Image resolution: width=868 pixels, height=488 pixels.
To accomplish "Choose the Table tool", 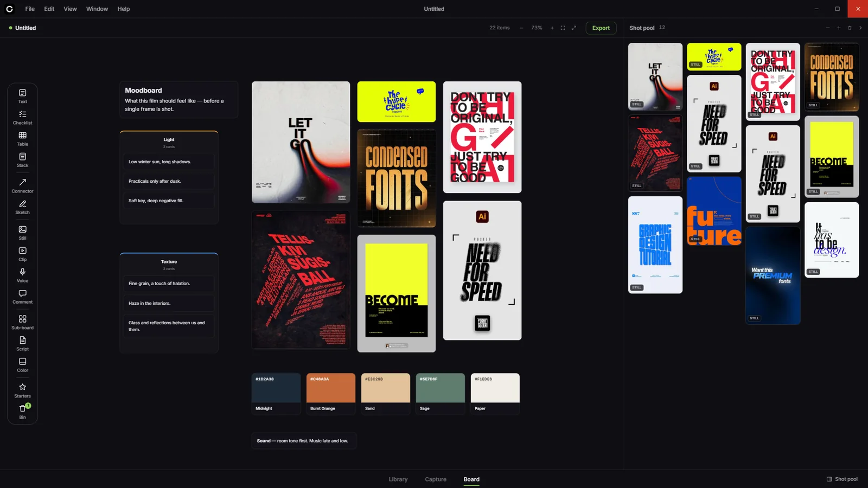I will click(x=22, y=139).
